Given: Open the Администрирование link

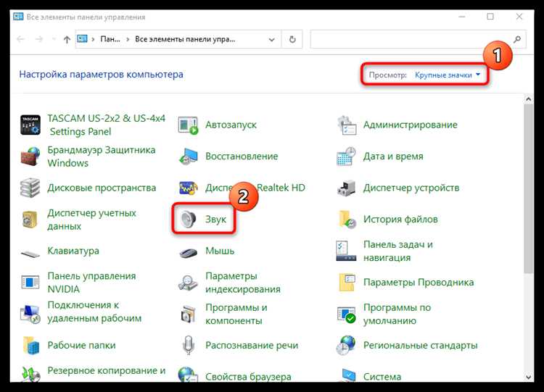Looking at the screenshot, I should coord(410,125).
